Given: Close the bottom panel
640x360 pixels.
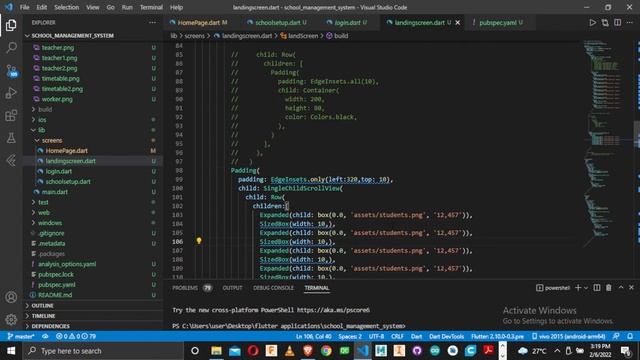Looking at the screenshot, I should point(631,288).
